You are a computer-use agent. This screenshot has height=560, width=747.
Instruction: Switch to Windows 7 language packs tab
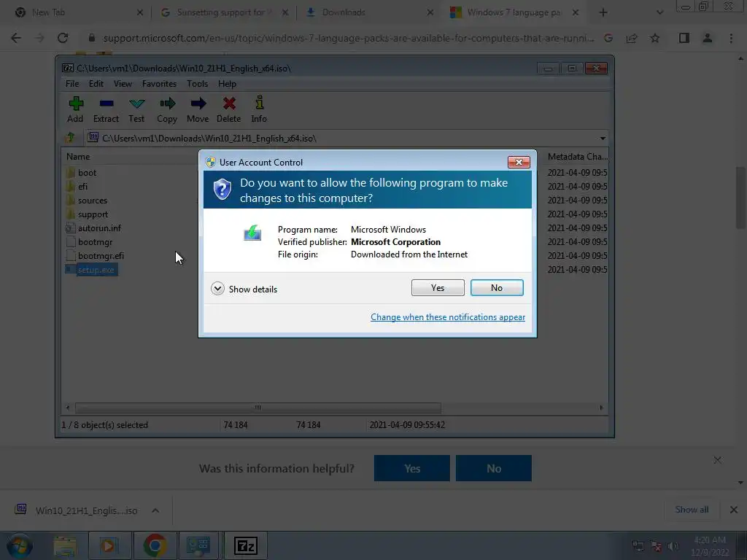tap(514, 12)
